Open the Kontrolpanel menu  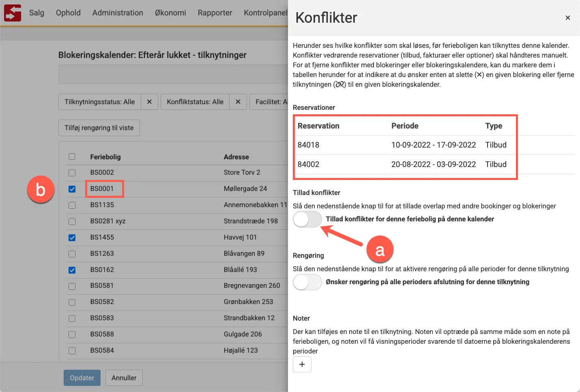pos(265,13)
